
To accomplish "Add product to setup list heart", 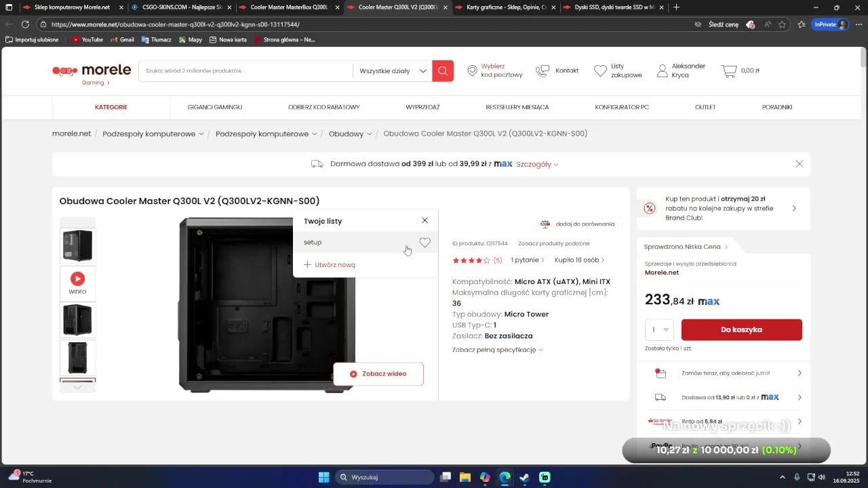I will click(x=425, y=243).
